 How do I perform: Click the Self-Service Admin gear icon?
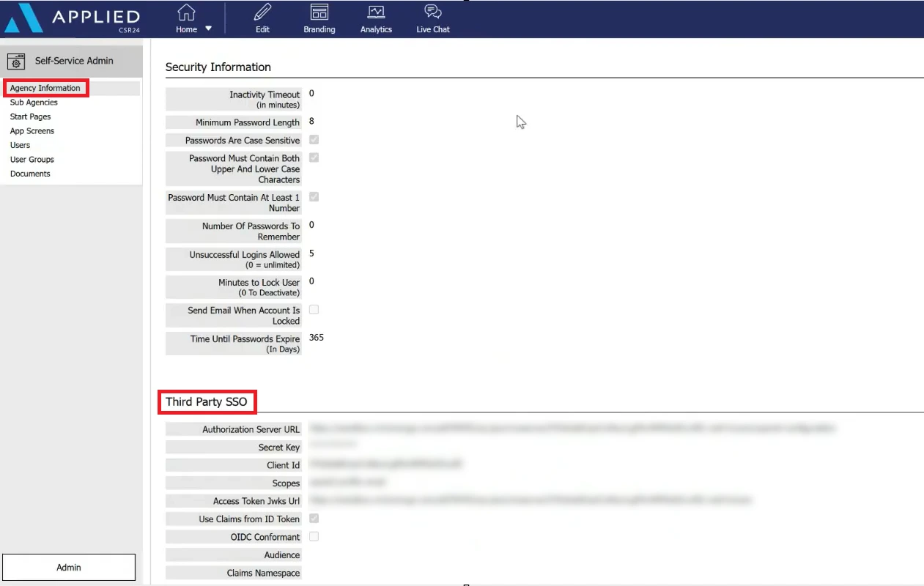(x=17, y=61)
